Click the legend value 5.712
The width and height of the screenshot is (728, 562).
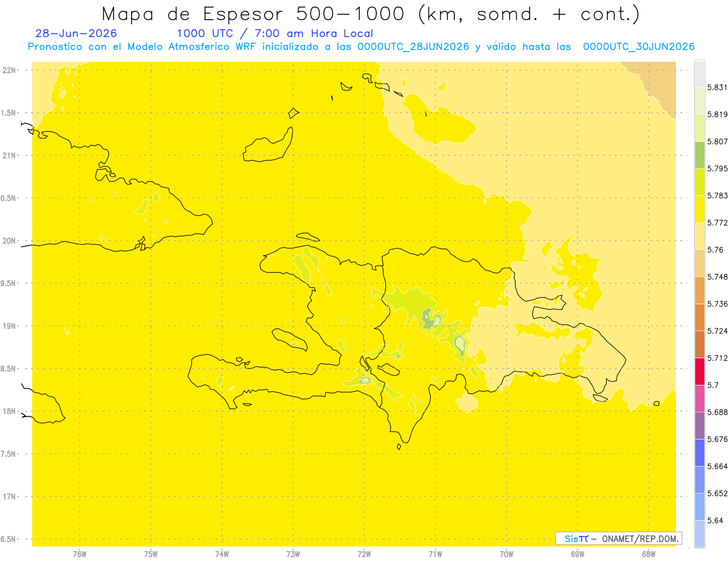pyautogui.click(x=718, y=358)
